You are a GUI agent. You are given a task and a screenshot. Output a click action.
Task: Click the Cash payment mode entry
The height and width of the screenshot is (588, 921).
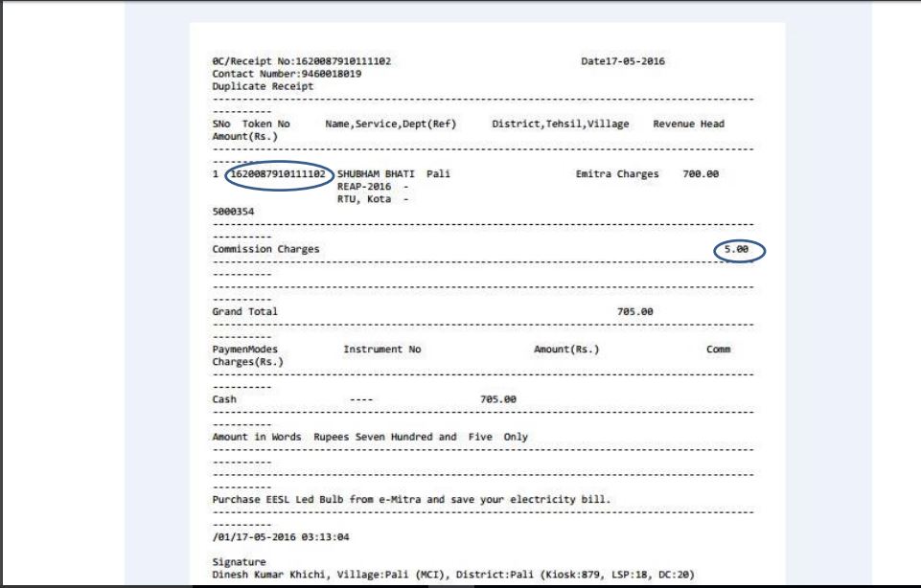coord(224,398)
